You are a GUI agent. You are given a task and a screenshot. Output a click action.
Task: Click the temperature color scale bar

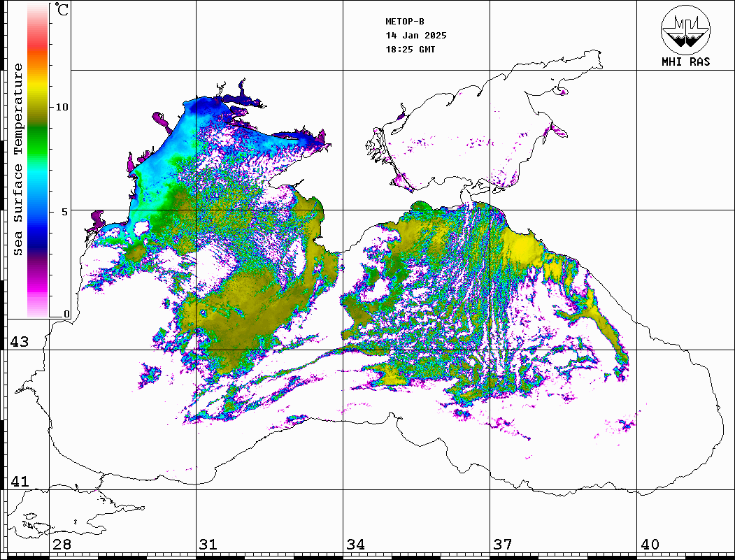click(38, 160)
